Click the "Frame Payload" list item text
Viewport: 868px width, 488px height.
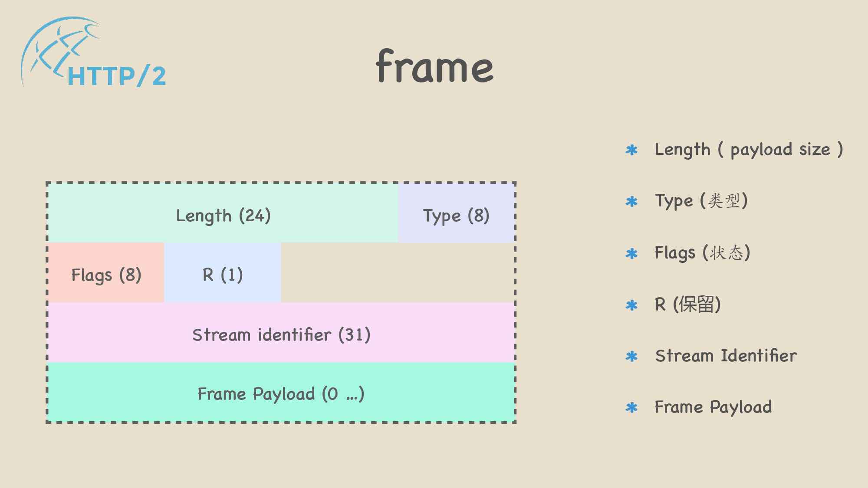713,407
